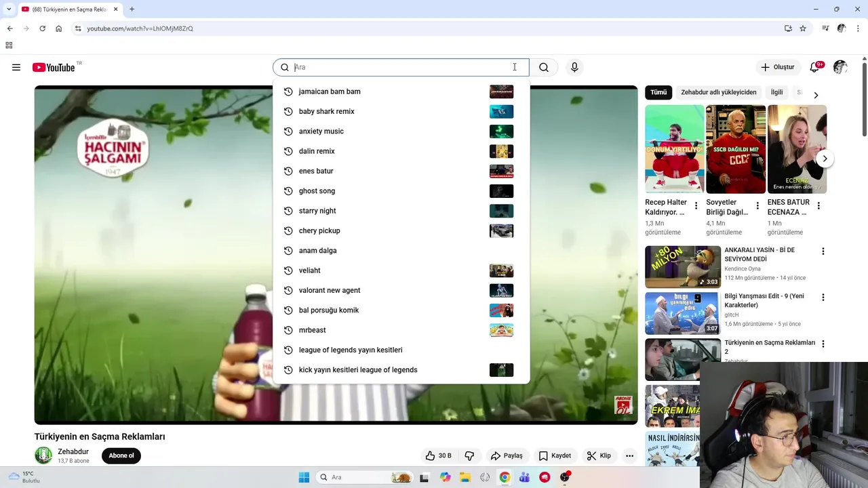The height and width of the screenshot is (488, 868).
Task: Click the Windows taskbar search box
Action: (x=365, y=477)
